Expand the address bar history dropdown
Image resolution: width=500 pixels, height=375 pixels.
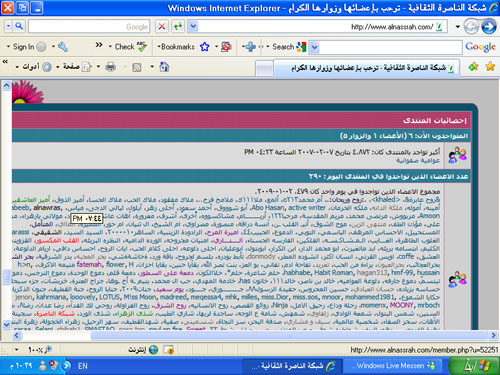pyautogui.click(x=193, y=26)
